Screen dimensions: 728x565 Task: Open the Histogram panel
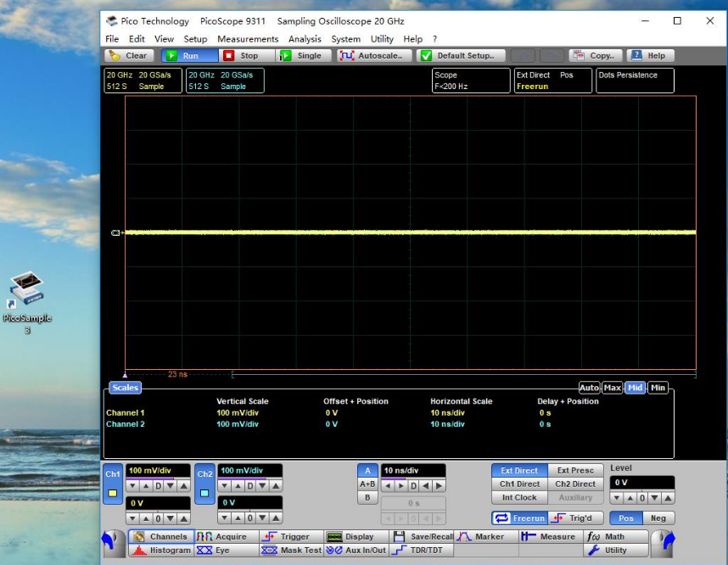[160, 551]
